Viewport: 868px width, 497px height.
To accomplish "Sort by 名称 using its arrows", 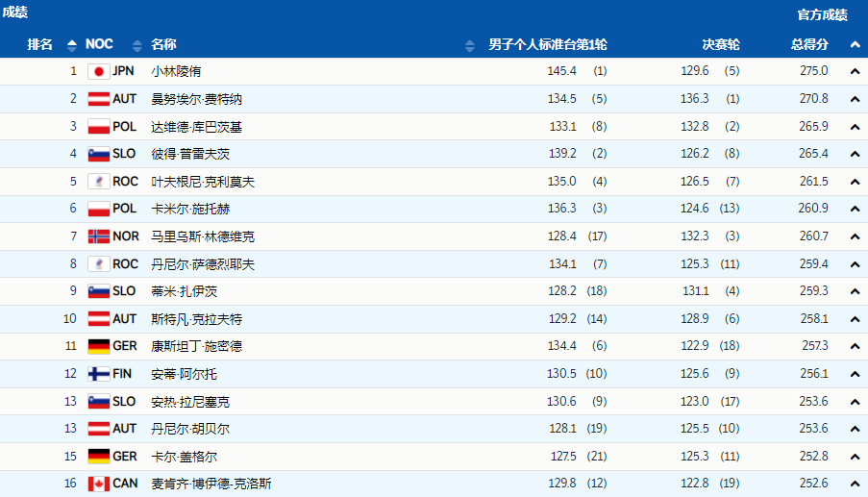I will point(469,45).
